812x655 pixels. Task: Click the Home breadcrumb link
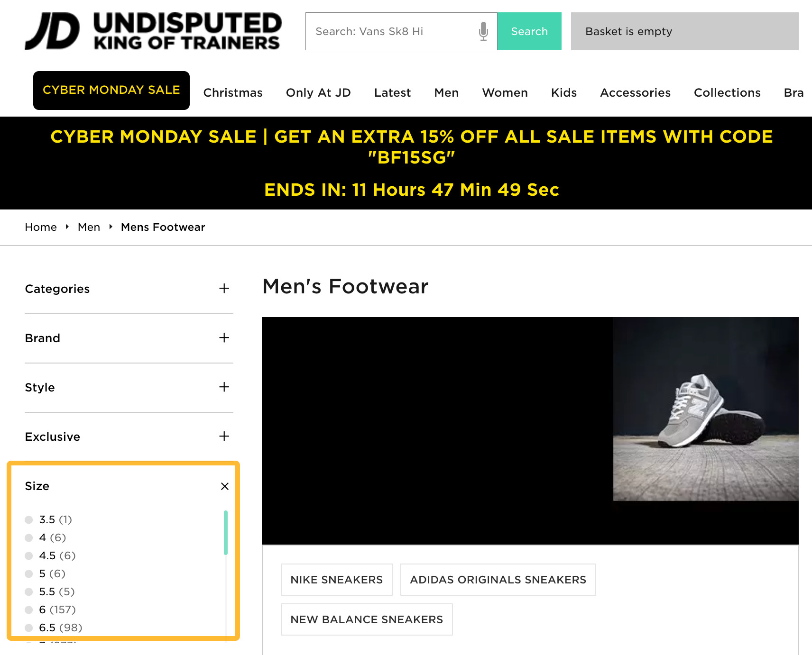pos(41,227)
